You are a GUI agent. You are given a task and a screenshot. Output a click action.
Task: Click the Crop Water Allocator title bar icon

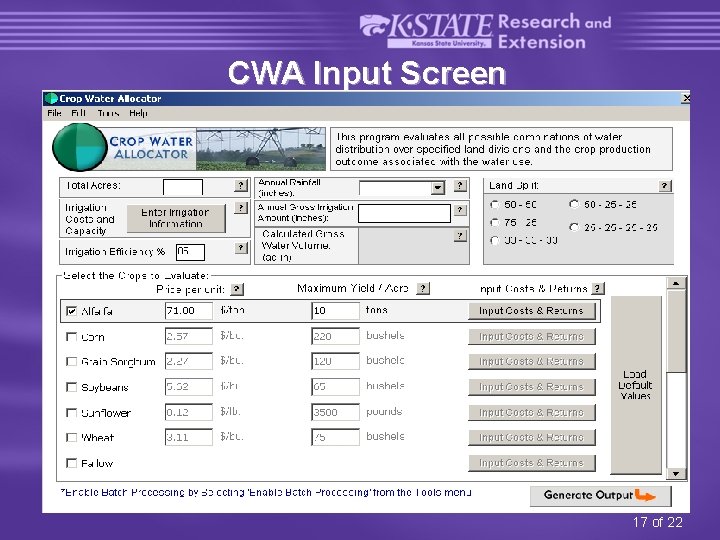(x=51, y=99)
